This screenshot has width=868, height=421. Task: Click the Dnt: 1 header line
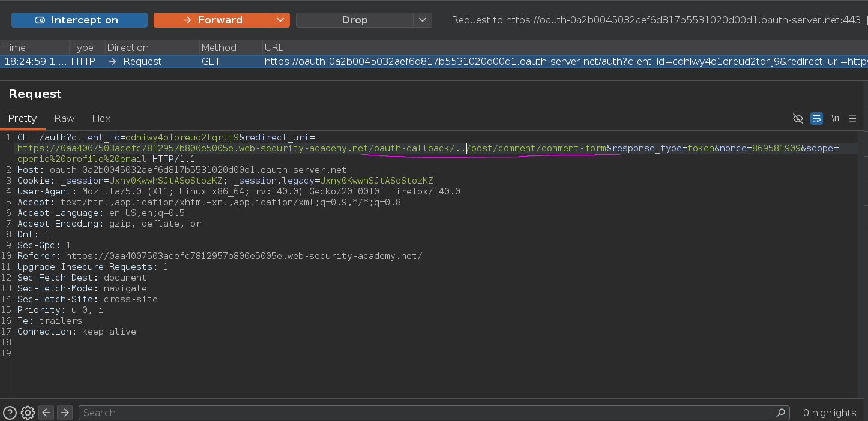[34, 234]
